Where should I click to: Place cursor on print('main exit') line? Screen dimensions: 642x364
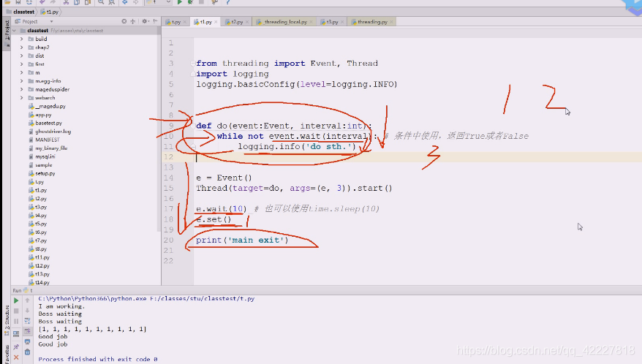tap(242, 240)
